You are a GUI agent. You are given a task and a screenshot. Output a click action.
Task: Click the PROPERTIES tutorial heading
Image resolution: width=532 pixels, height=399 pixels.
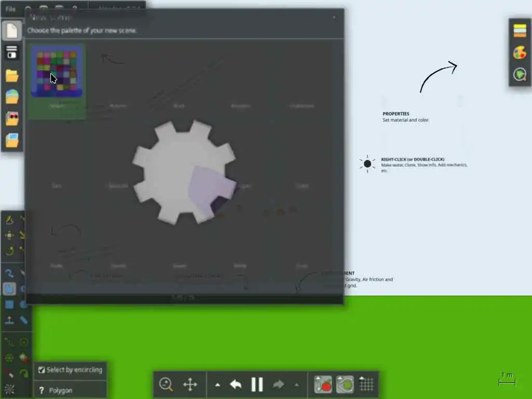tap(396, 114)
